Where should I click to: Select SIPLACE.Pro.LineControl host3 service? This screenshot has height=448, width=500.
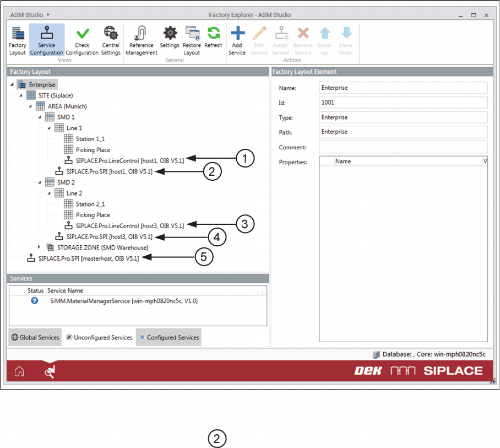130,225
